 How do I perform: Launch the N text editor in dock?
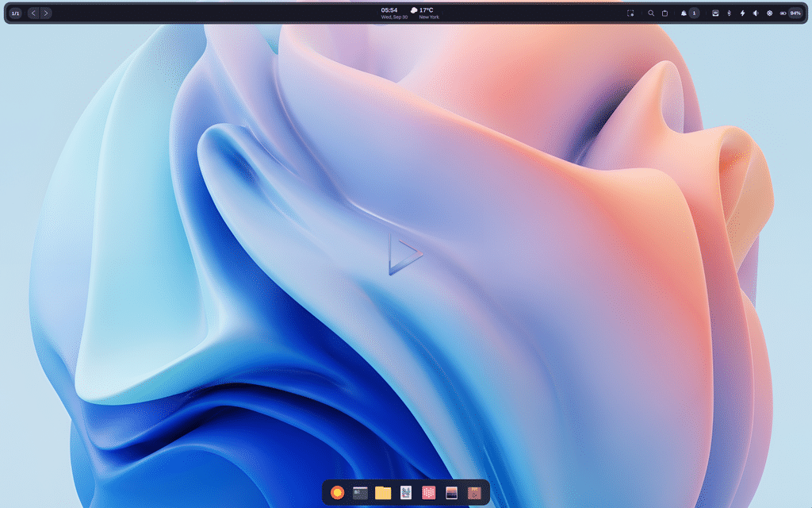(x=406, y=492)
